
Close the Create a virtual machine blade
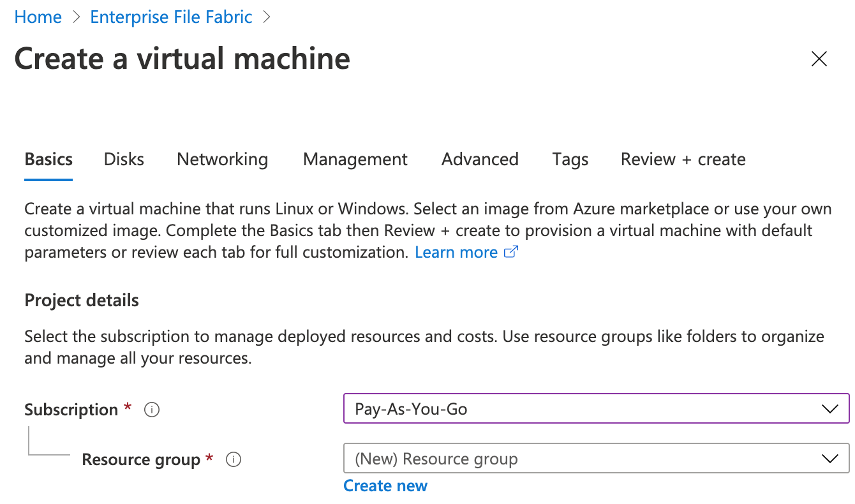click(x=819, y=59)
